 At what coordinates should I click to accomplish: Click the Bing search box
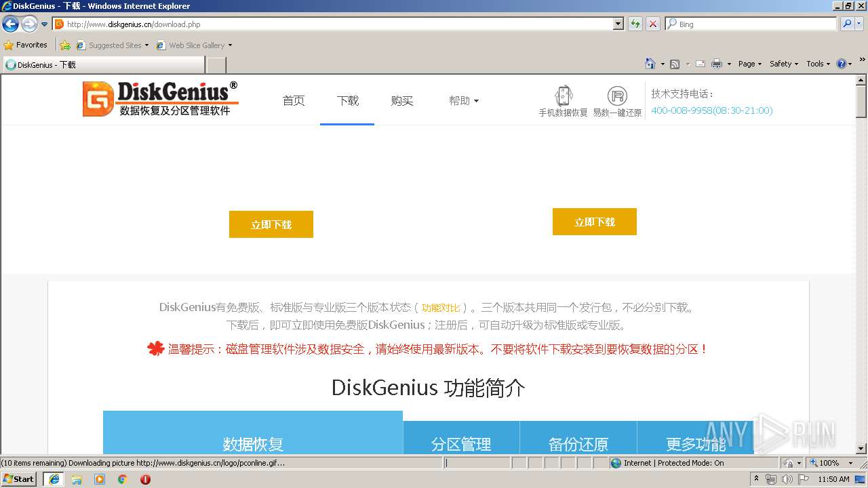pyautogui.click(x=751, y=24)
